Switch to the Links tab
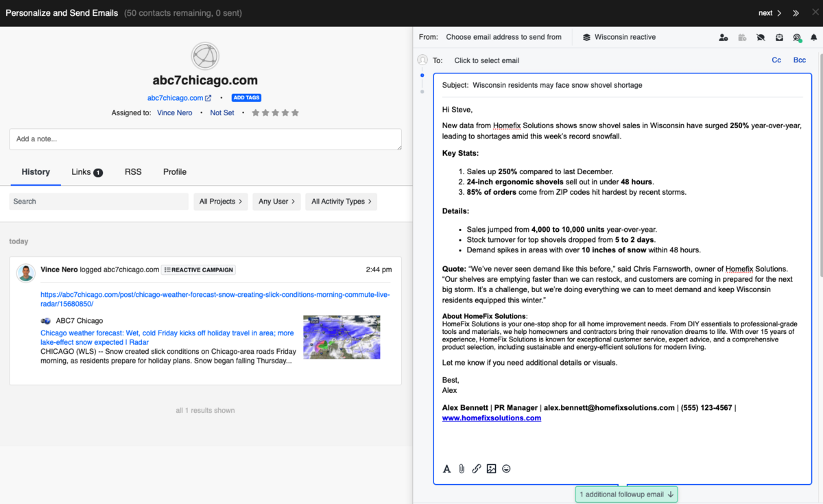The image size is (823, 504). (86, 172)
